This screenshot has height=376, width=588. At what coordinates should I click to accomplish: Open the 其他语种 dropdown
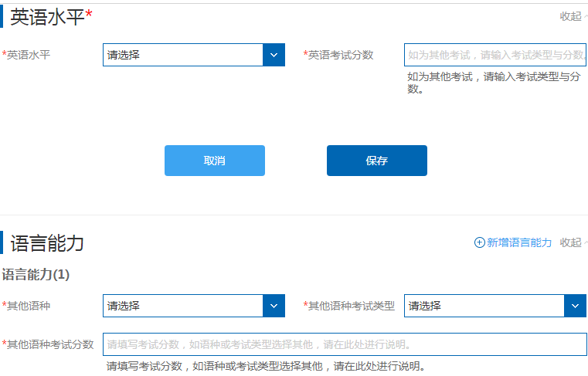pyautogui.click(x=193, y=306)
